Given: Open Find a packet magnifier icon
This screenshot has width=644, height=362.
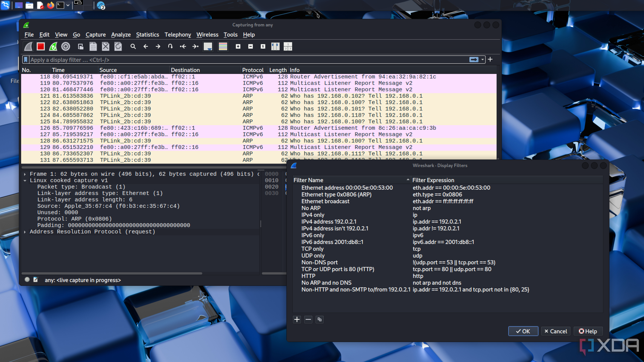Looking at the screenshot, I should pos(133,47).
